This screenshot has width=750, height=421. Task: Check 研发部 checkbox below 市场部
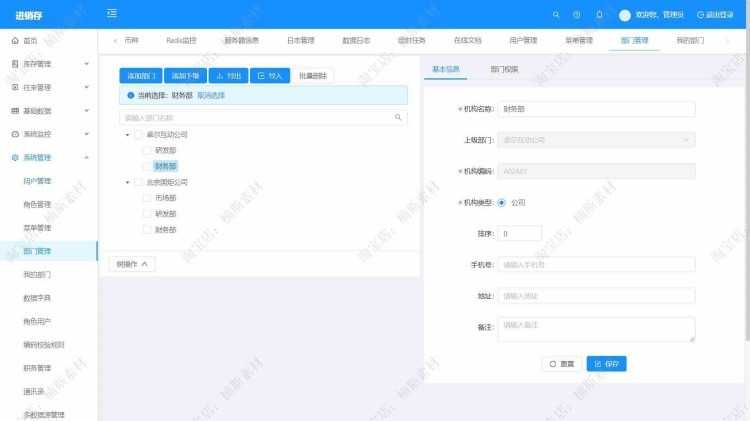(x=147, y=213)
